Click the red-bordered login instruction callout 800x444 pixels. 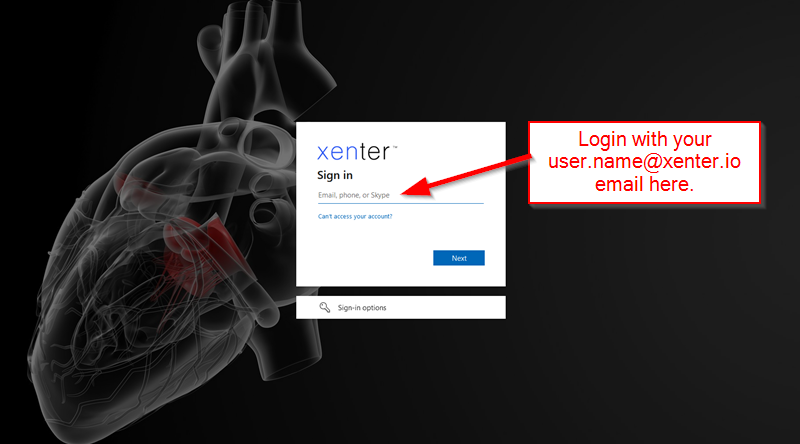[644, 162]
